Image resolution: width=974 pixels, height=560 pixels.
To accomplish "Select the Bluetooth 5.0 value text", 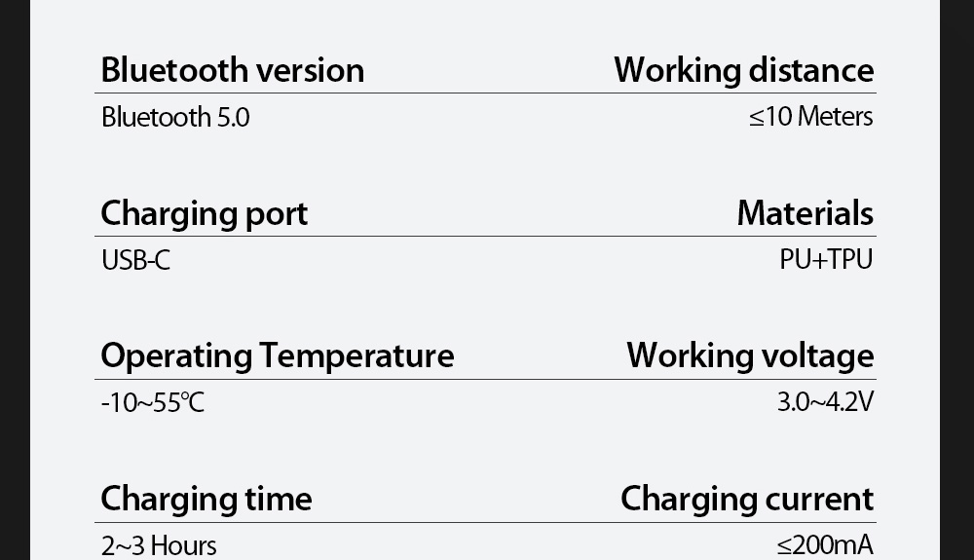I will 175,118.
